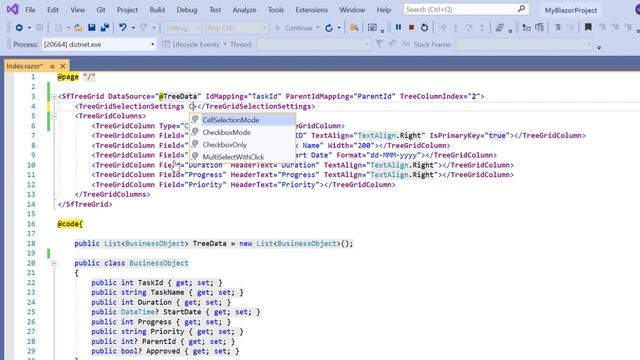Click the Next Bookmark icon
Screen dimensions: 640x360
coord(615,28)
